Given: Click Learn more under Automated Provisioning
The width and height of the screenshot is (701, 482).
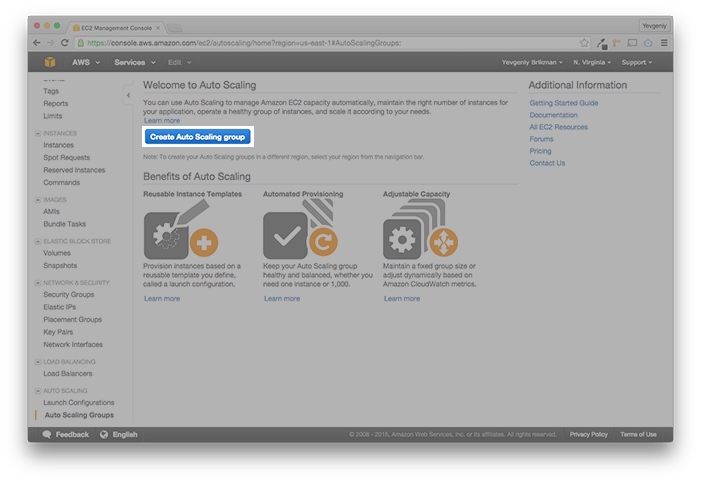Looking at the screenshot, I should [282, 299].
